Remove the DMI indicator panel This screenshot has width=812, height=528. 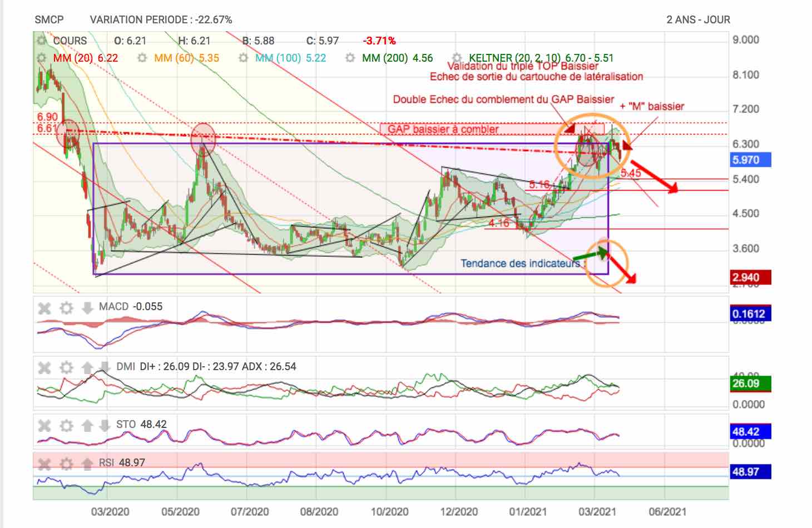[44, 367]
